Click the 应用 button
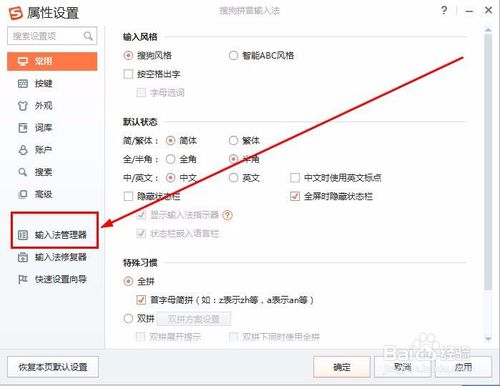500x386 pixels. 463,367
